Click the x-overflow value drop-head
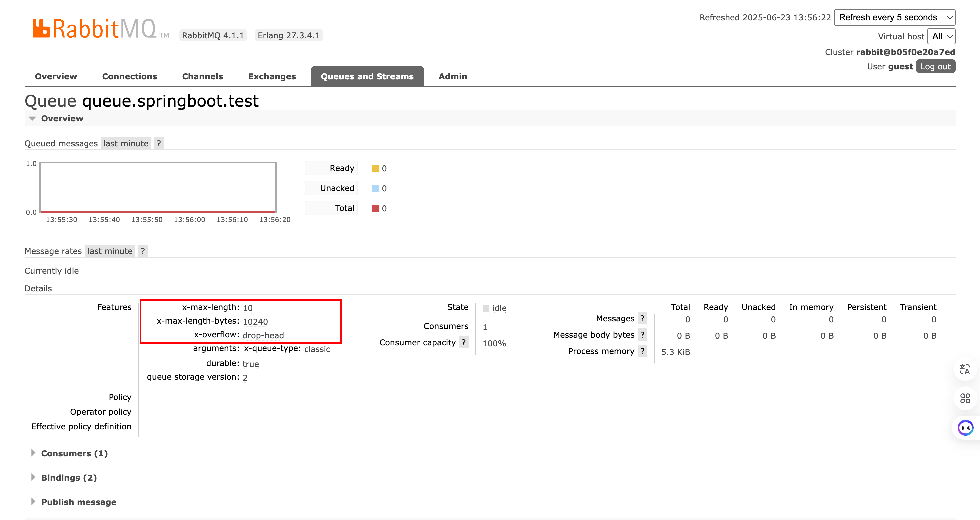This screenshot has width=980, height=520. [263, 335]
